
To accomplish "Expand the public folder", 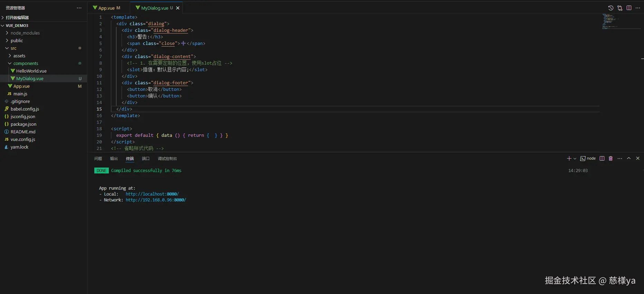I will point(44,41).
